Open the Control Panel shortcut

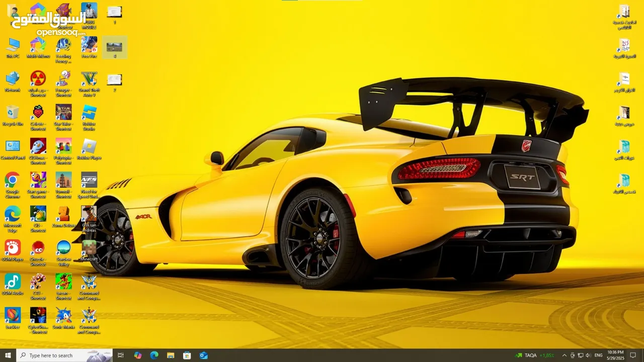click(13, 149)
